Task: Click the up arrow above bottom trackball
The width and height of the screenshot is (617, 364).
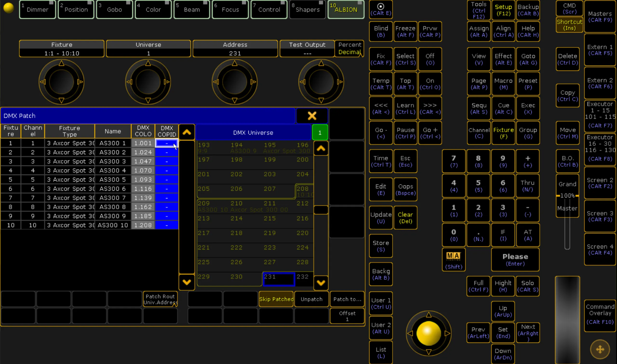Action: (429, 315)
